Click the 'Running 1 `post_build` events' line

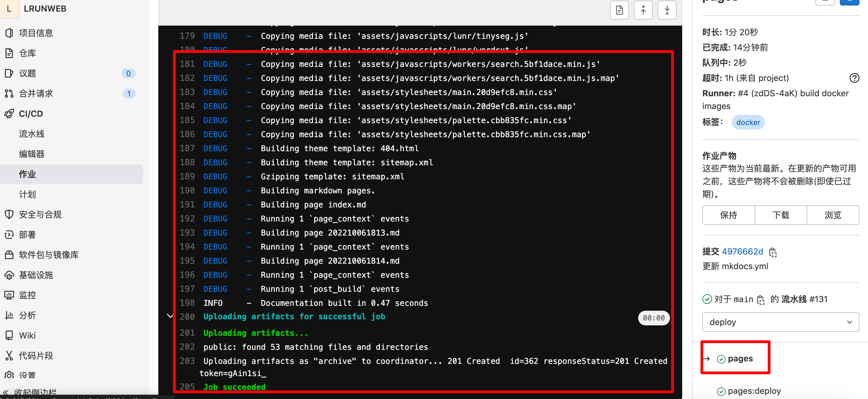point(330,289)
